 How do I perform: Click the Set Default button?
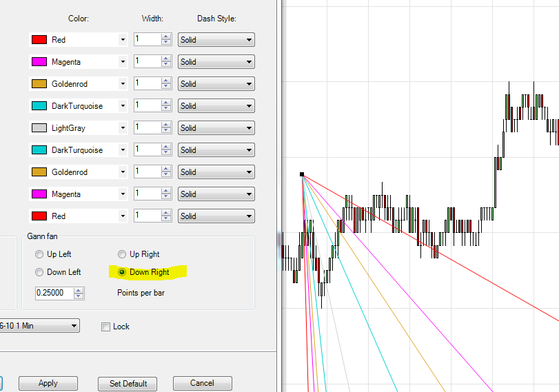(x=128, y=384)
